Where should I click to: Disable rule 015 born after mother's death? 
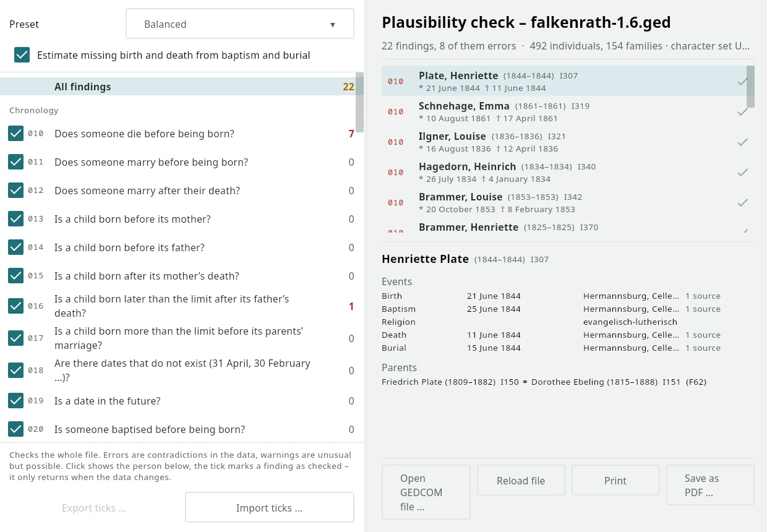[16, 275]
